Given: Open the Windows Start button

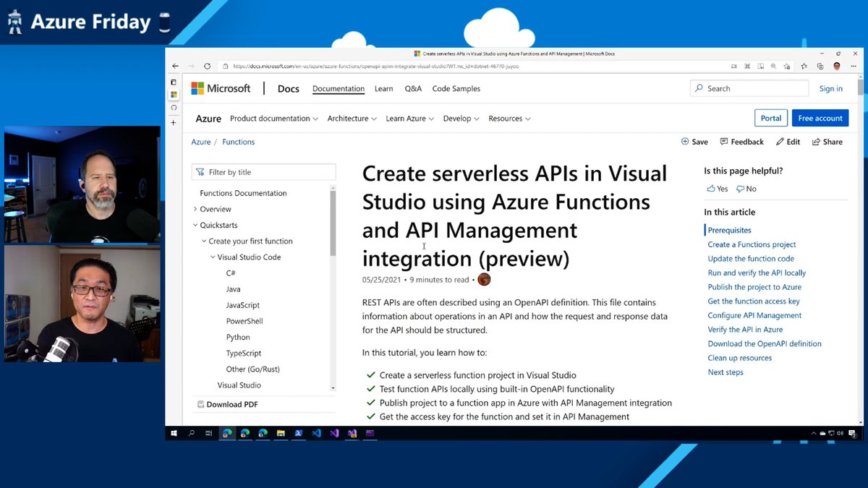Looking at the screenshot, I should tap(174, 433).
